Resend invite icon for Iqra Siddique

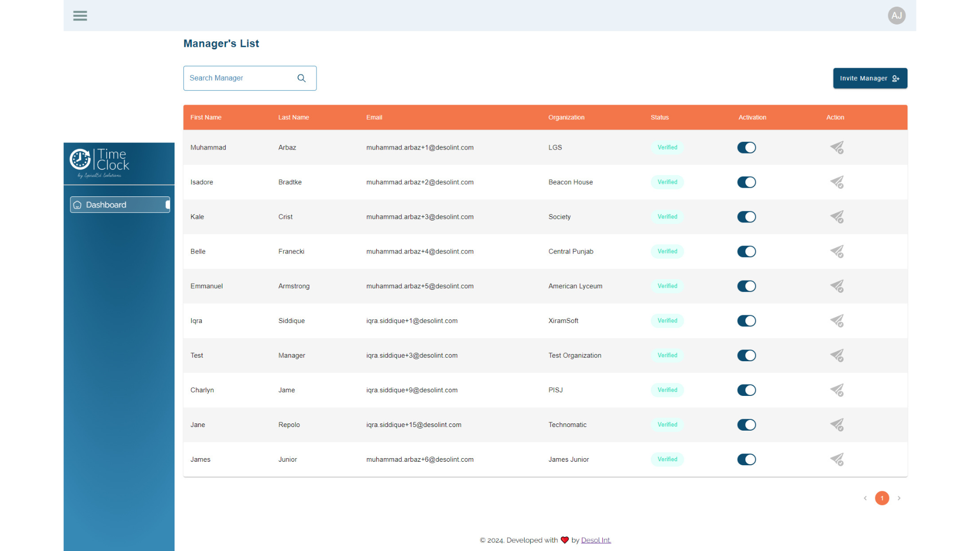tap(837, 321)
